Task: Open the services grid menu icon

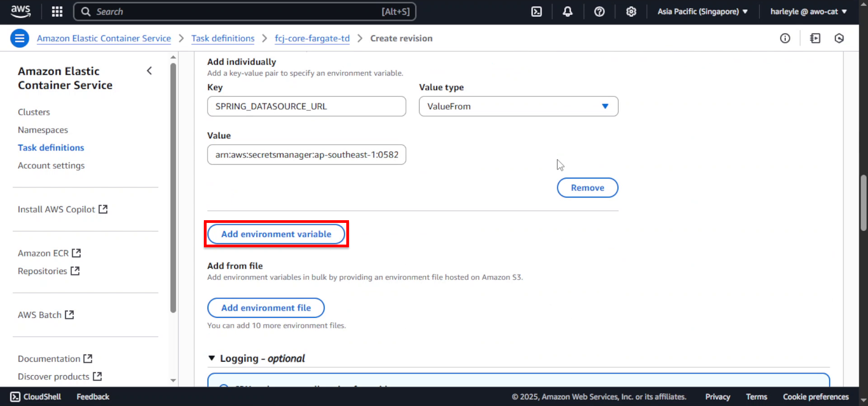Action: 57,12
